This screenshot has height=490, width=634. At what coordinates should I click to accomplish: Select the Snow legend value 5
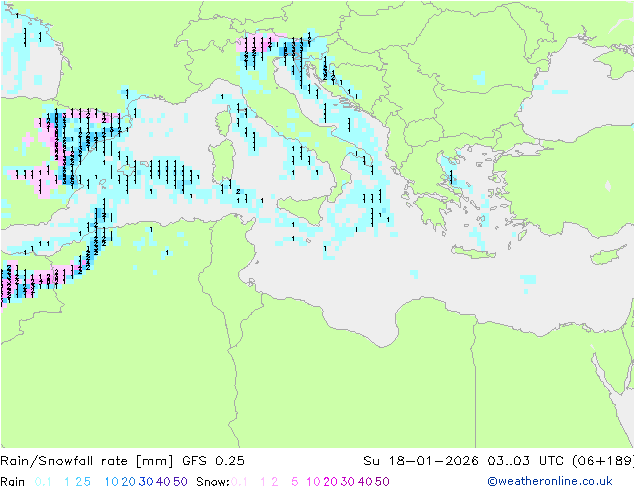(x=295, y=482)
